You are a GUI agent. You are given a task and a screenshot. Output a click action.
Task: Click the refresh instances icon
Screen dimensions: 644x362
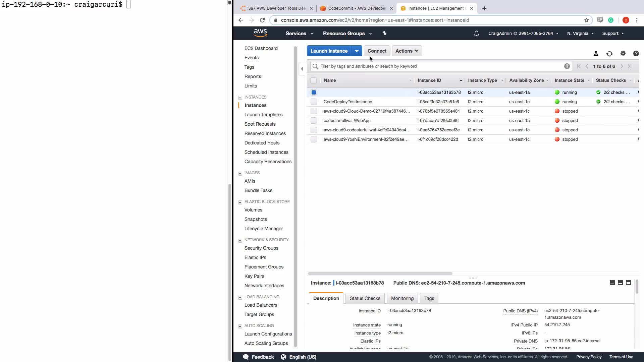tap(609, 54)
